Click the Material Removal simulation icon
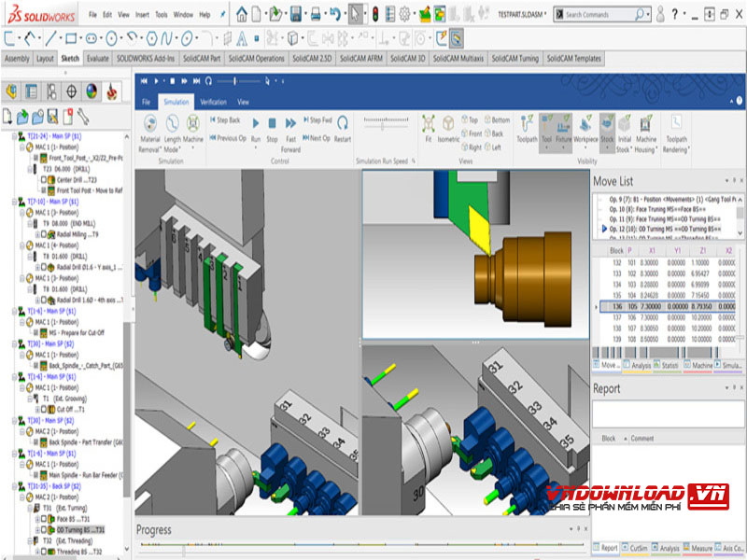 pos(150,123)
